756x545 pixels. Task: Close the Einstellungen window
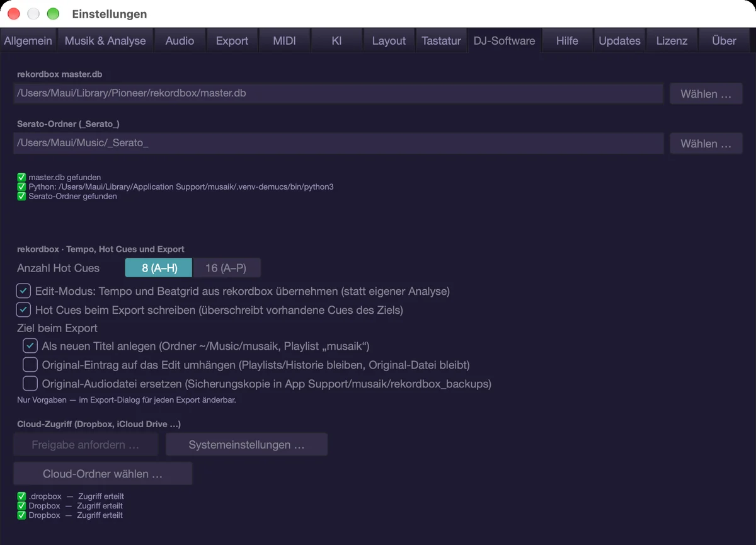pos(14,14)
